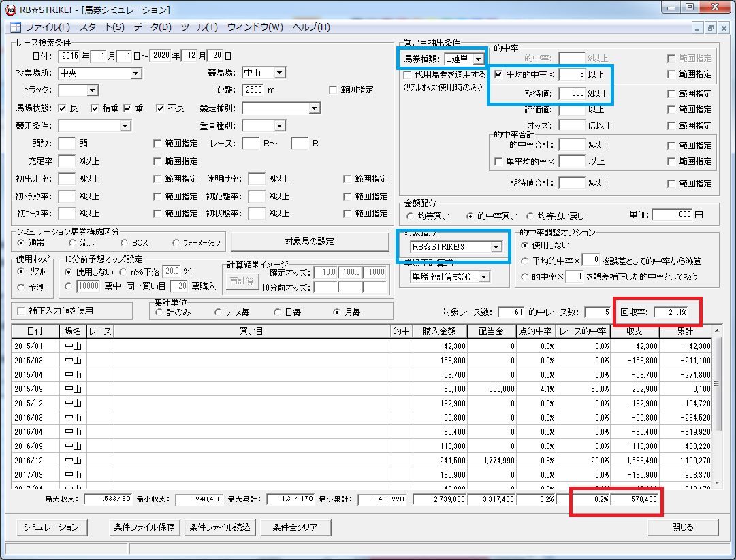The height and width of the screenshot is (560, 736).
Task: Click the RB STRIKE app icon in title bar
Action: click(x=10, y=10)
